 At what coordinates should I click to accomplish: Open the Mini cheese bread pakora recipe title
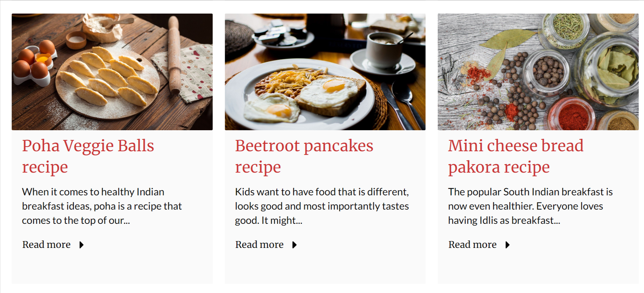[515, 156]
